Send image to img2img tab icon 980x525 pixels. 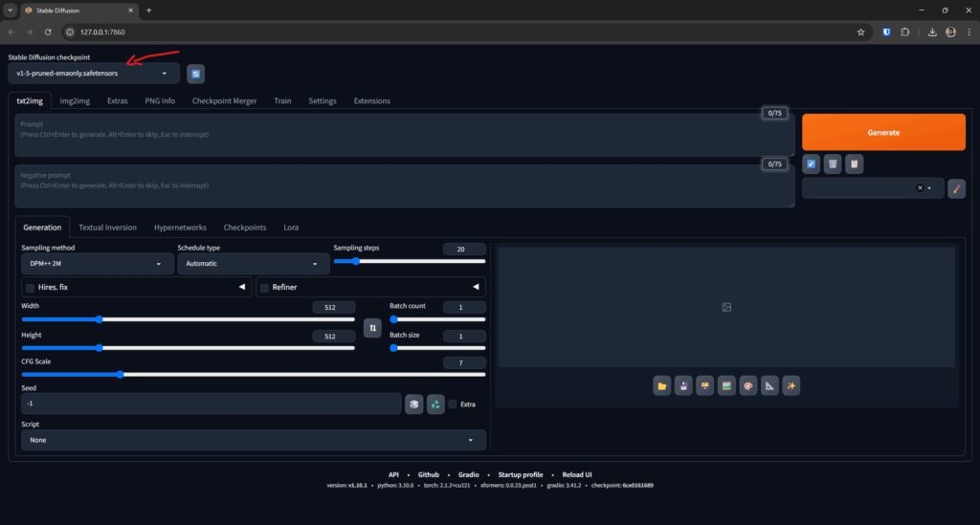point(726,385)
